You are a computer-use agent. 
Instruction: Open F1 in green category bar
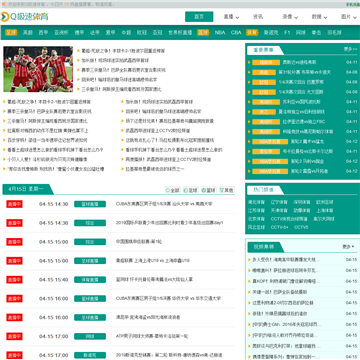pyautogui.click(x=287, y=33)
